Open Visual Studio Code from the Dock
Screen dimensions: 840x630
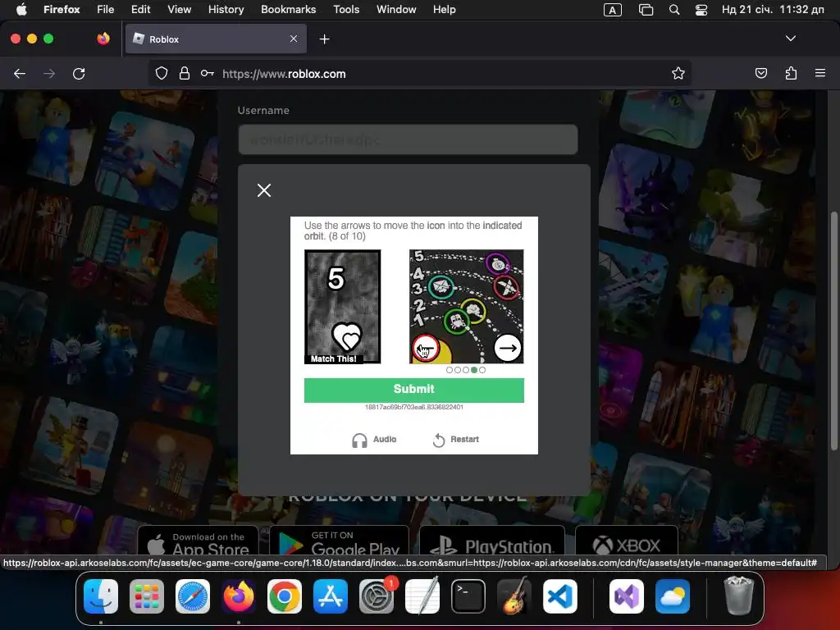(x=560, y=596)
